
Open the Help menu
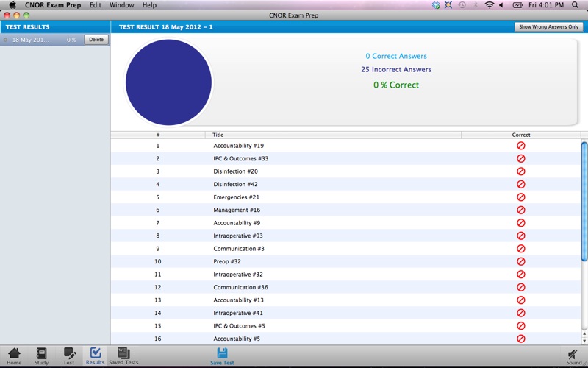pyautogui.click(x=149, y=5)
